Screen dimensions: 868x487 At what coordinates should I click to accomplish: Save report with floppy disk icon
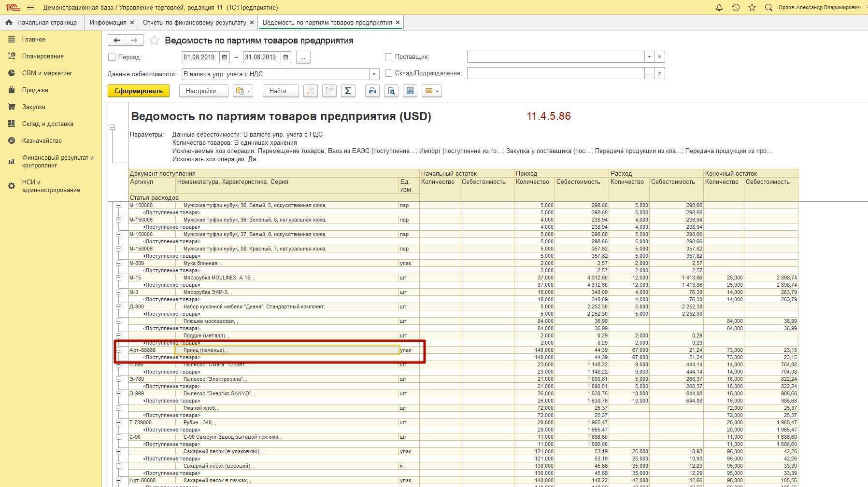410,91
